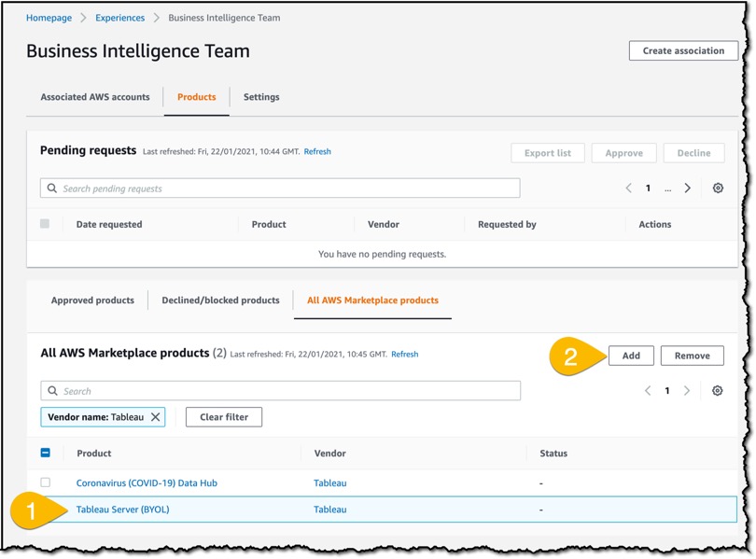Click the Export list button
The height and width of the screenshot is (559, 756).
pos(548,153)
